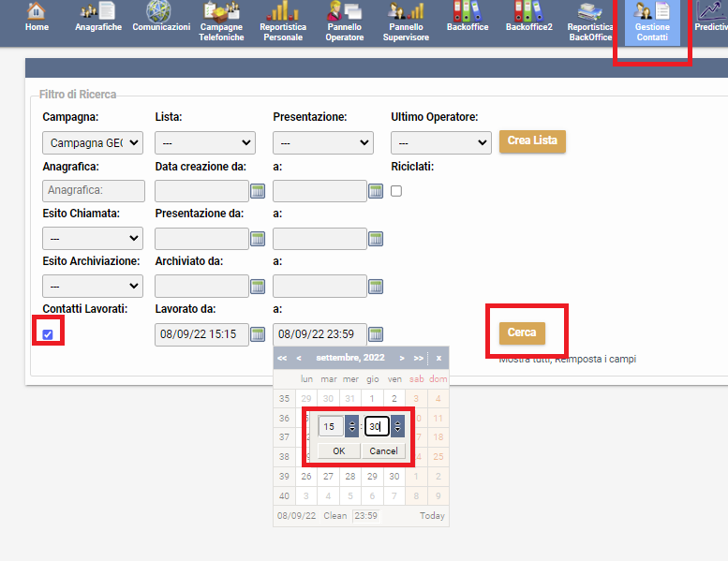This screenshot has width=728, height=561.
Task: Open Campagne Telefoniche from the toolbar
Action: 221,21
